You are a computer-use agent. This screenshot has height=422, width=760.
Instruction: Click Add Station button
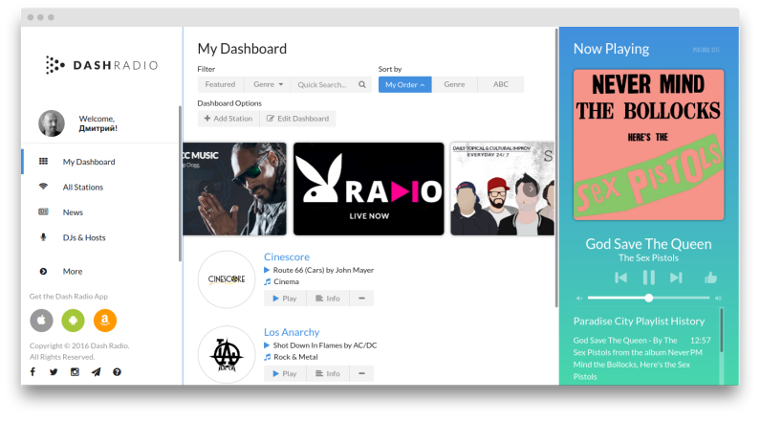pyautogui.click(x=228, y=118)
